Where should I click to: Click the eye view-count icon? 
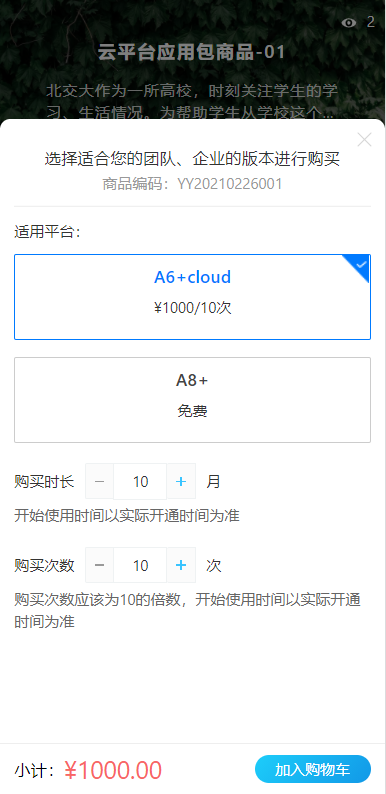349,23
